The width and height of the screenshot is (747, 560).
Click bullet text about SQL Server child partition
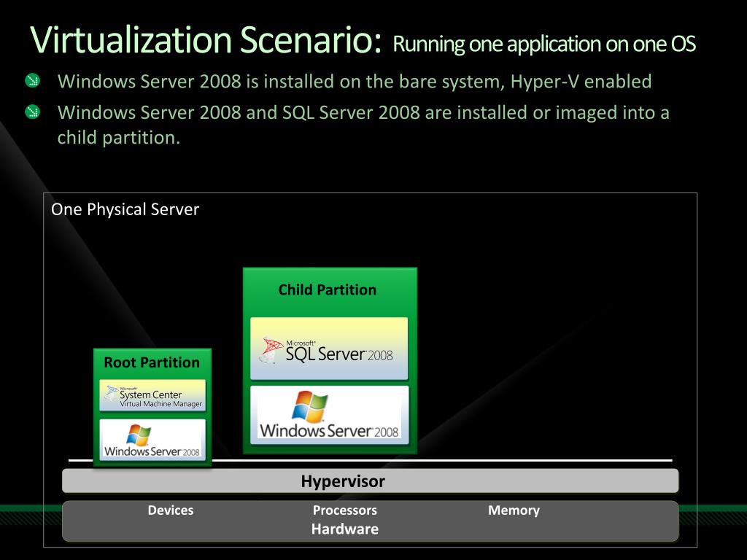click(363, 125)
